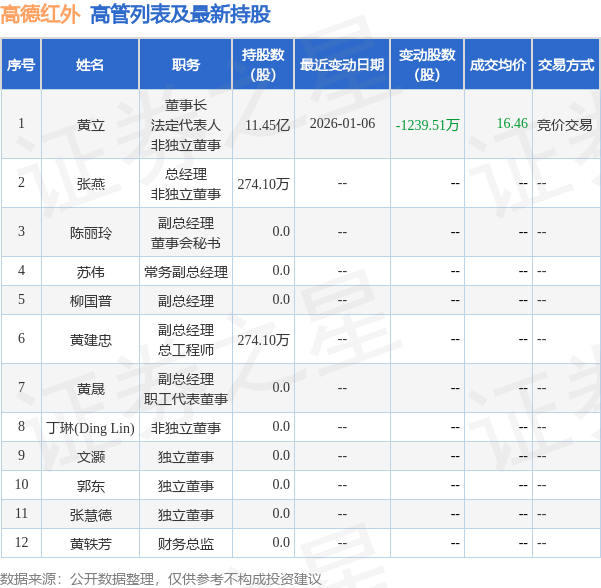Screen dimensions: 601x588
Task: Click 陈丽玲's 0.0 shareholding value
Action: (281, 232)
